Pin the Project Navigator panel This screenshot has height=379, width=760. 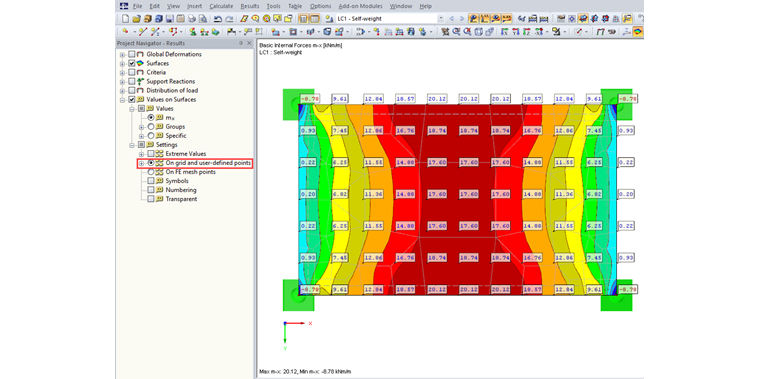click(241, 43)
